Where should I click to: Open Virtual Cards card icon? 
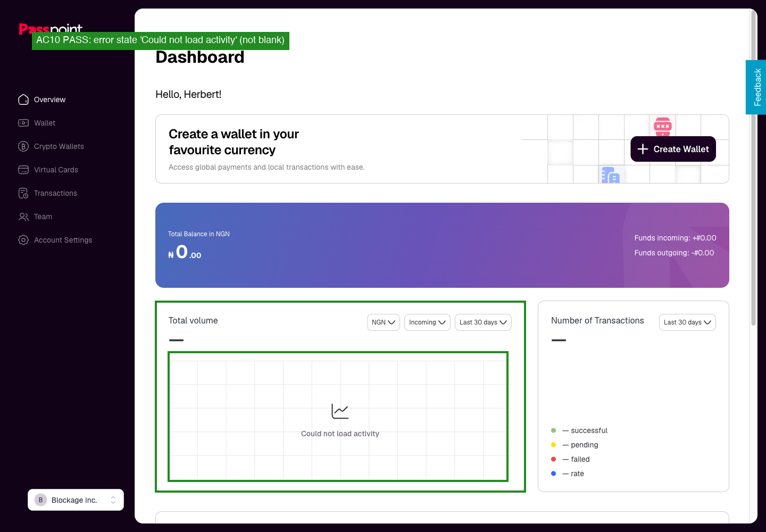(x=23, y=170)
